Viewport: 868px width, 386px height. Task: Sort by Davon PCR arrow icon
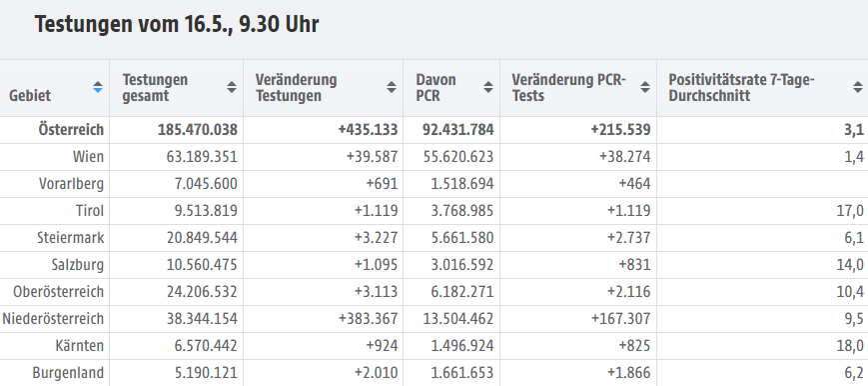tap(488, 87)
